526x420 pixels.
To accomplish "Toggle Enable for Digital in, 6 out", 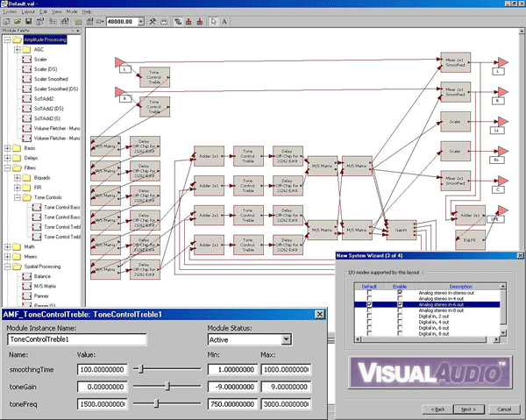I will tap(400, 328).
